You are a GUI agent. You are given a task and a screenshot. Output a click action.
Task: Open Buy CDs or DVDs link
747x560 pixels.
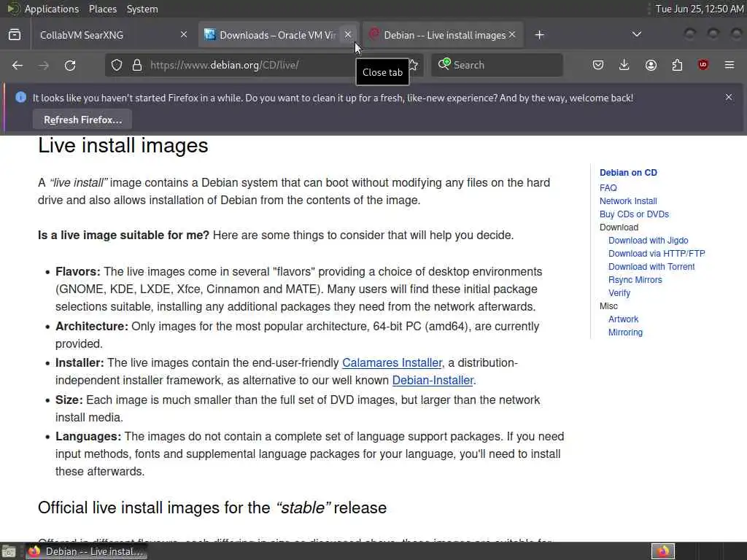pos(634,214)
